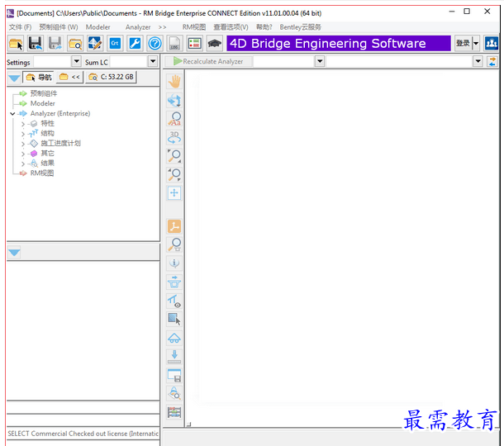Select RM视图 in the navigation tree

(x=42, y=173)
